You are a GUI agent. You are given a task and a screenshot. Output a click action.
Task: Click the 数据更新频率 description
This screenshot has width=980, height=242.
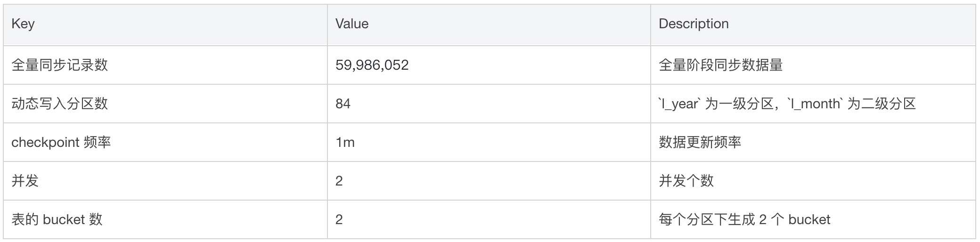pos(700,142)
